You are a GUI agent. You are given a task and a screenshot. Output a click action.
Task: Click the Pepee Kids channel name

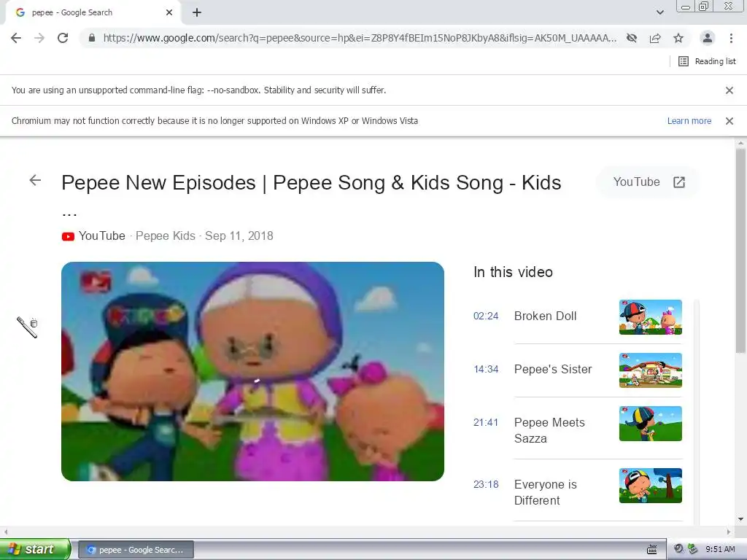(x=166, y=236)
